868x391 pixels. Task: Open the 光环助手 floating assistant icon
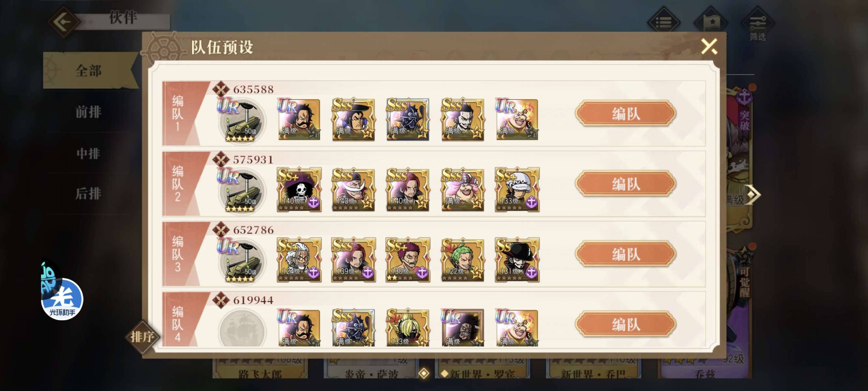(62, 298)
